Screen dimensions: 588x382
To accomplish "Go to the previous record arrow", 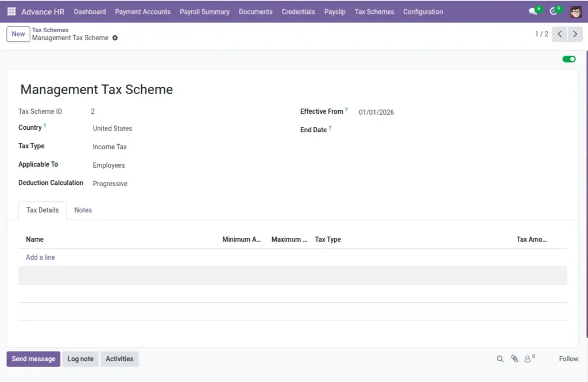I will point(559,34).
